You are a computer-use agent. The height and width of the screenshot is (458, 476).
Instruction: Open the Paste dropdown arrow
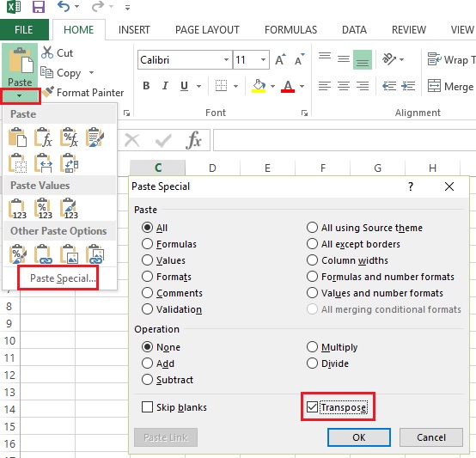pos(20,95)
